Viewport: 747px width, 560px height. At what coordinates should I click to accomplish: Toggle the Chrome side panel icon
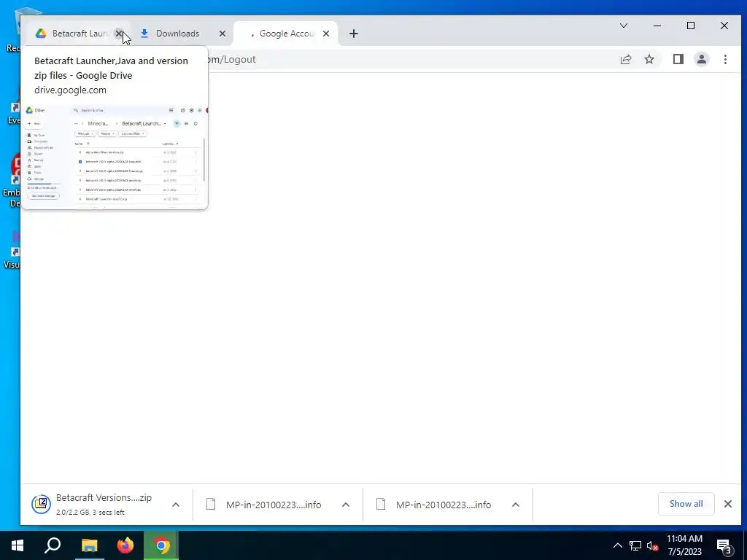pyautogui.click(x=678, y=60)
